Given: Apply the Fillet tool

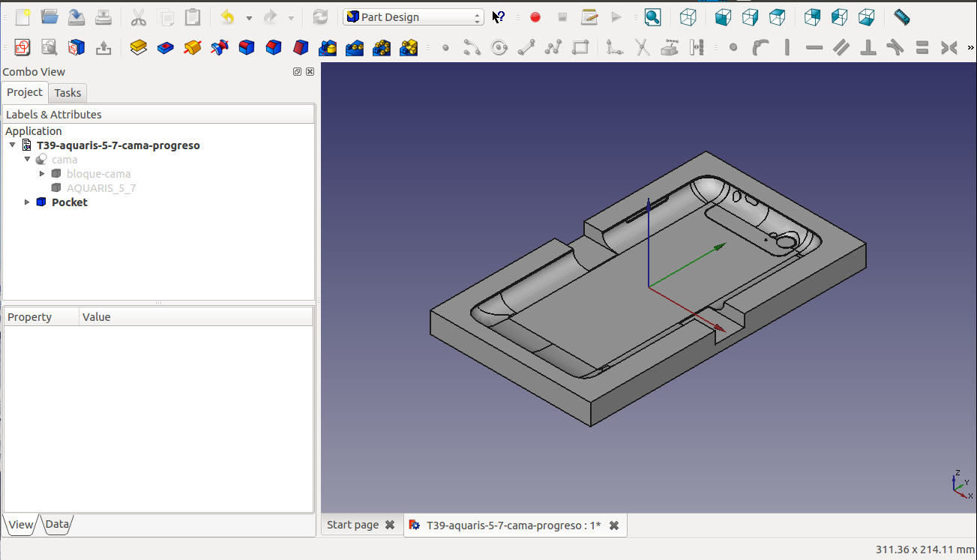Looking at the screenshot, I should pyautogui.click(x=246, y=48).
